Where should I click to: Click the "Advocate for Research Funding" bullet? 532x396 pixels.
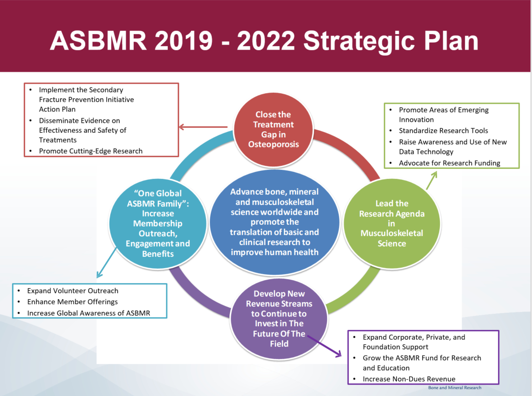(449, 163)
